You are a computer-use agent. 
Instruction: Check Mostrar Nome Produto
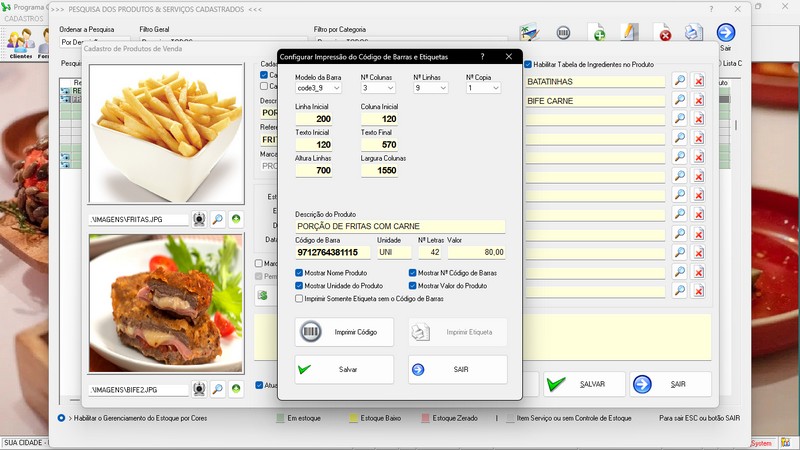point(299,273)
